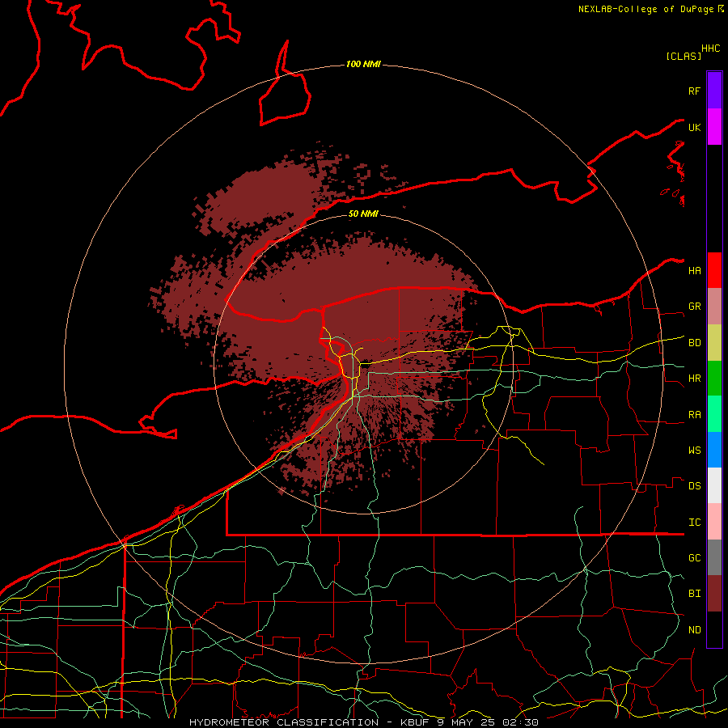This screenshot has width=728, height=728.
Task: Click the HR green legend color swatch
Action: pos(714,379)
